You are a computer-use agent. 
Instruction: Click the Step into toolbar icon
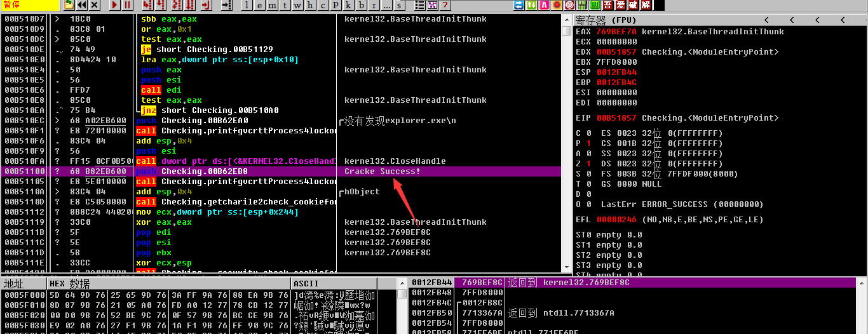[x=147, y=5]
